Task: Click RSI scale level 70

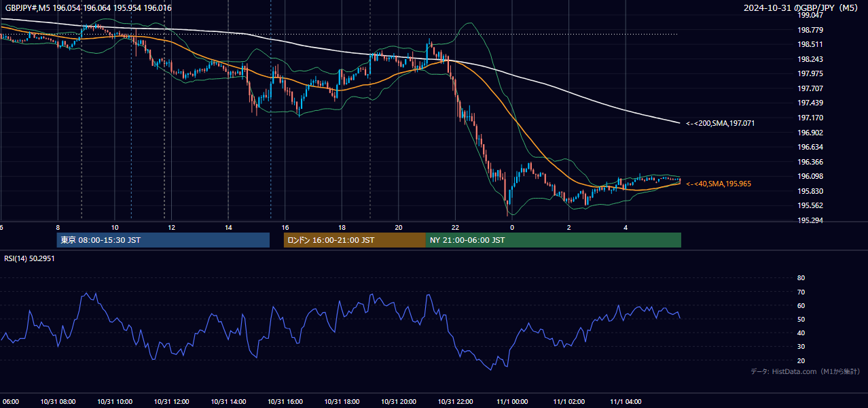Action: point(801,292)
